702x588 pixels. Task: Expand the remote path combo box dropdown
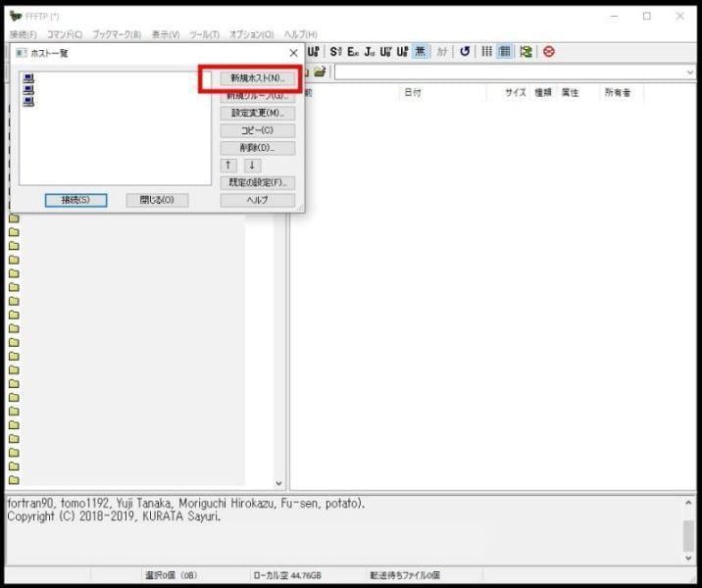coord(690,73)
